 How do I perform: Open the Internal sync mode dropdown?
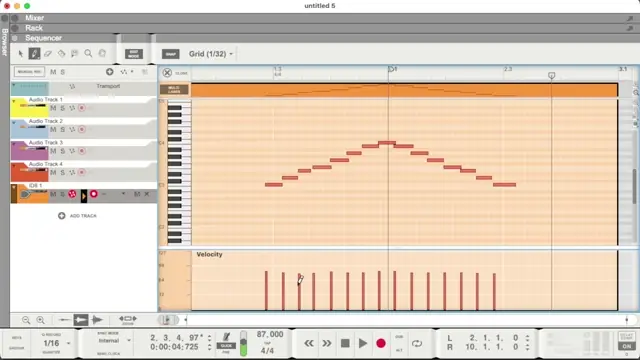coord(114,340)
